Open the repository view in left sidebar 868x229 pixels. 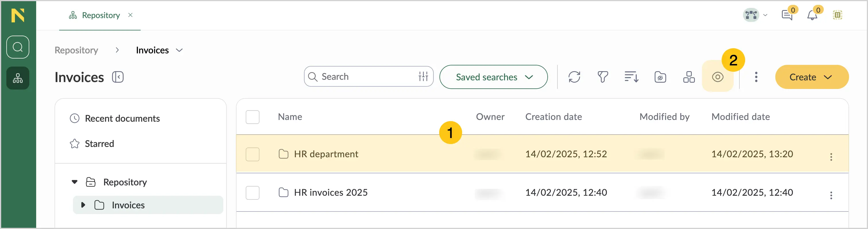(x=18, y=78)
